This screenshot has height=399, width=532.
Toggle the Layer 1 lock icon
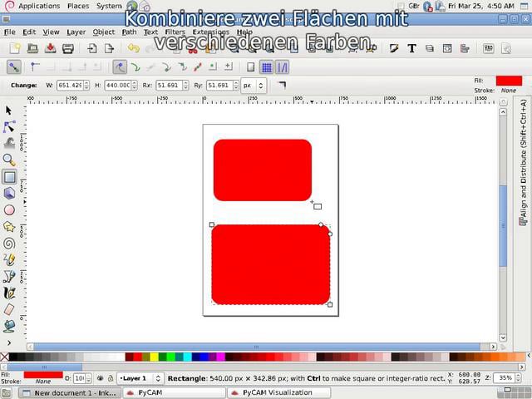(111, 378)
